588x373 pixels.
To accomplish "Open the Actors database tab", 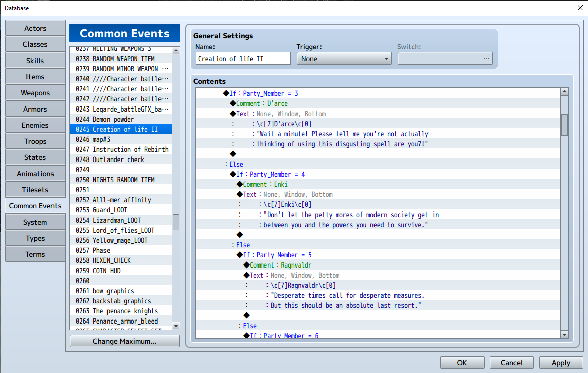I will (x=35, y=28).
